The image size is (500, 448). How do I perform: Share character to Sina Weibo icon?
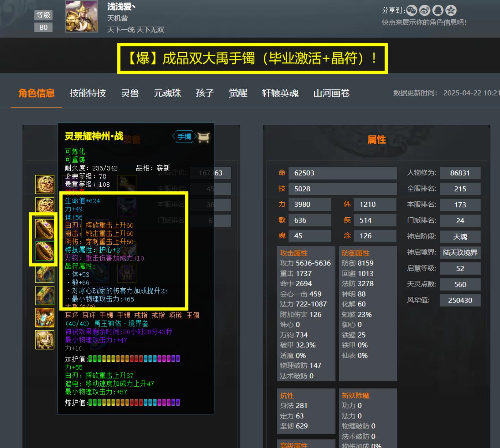(x=425, y=11)
